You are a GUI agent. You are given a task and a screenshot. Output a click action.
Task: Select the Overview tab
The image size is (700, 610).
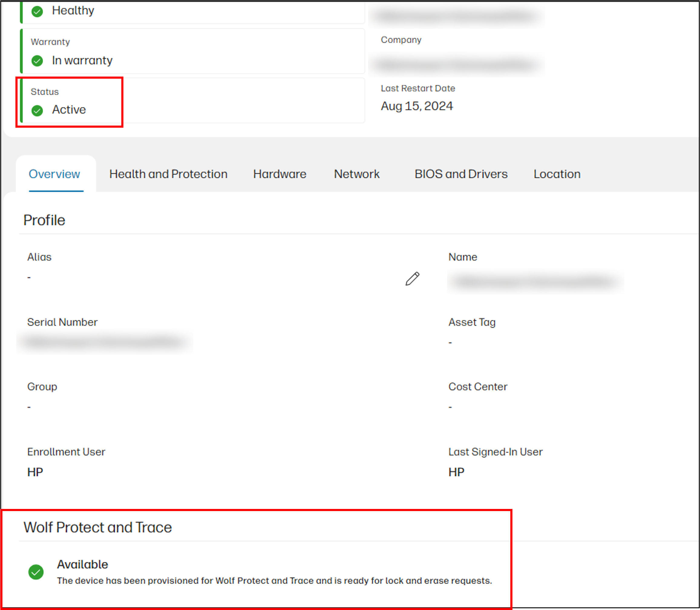pyautogui.click(x=54, y=174)
